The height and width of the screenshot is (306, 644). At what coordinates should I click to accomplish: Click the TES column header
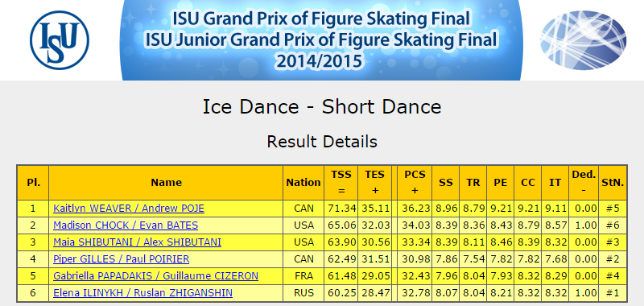tap(374, 183)
